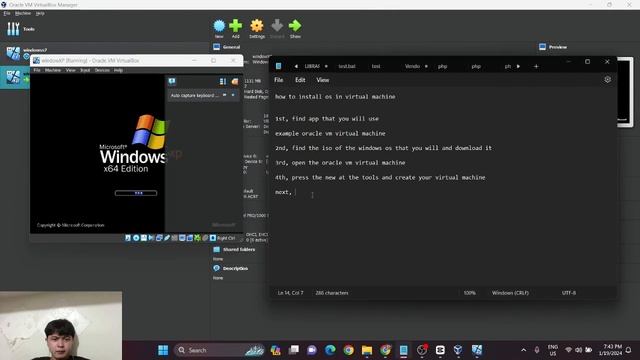This screenshot has width=640, height=360.
Task: Click the taskbar Search box
Action: (220, 350)
